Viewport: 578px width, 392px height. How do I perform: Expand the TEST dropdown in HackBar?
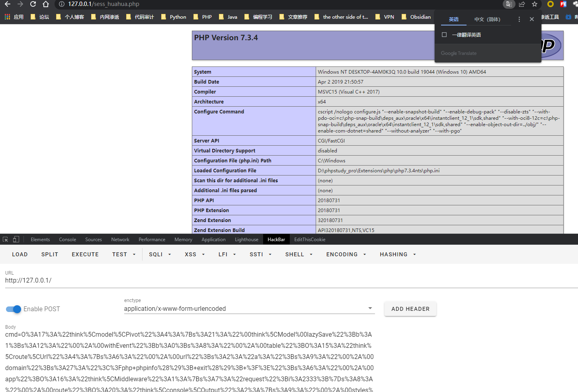(x=124, y=254)
